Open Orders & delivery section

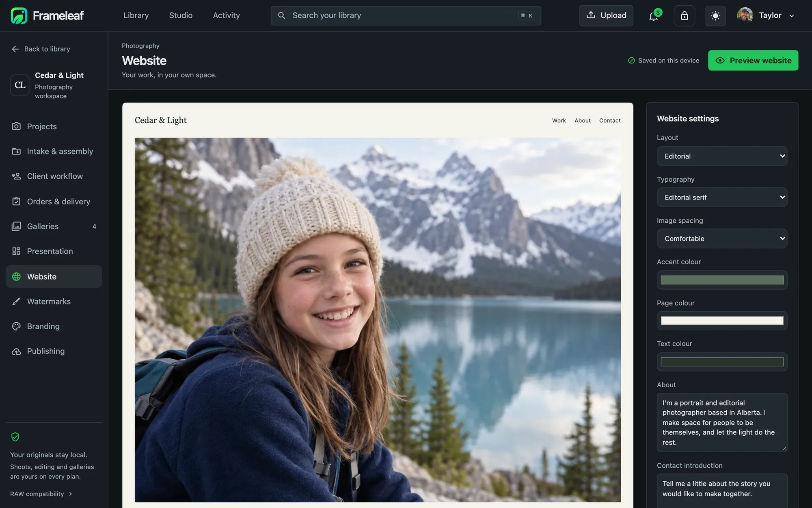click(54, 201)
